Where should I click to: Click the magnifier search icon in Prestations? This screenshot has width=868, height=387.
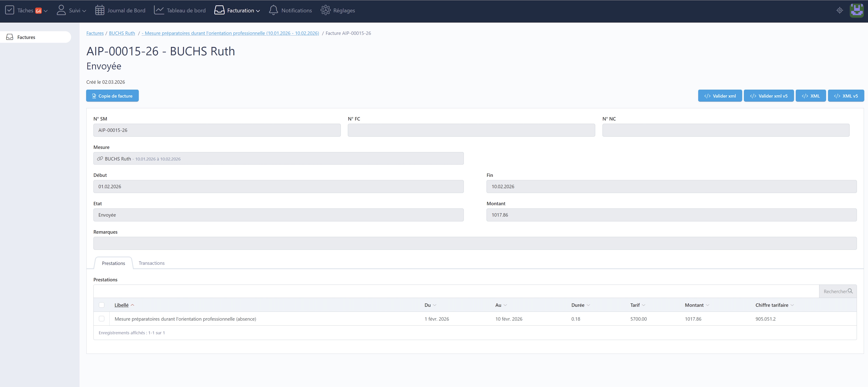850,291
